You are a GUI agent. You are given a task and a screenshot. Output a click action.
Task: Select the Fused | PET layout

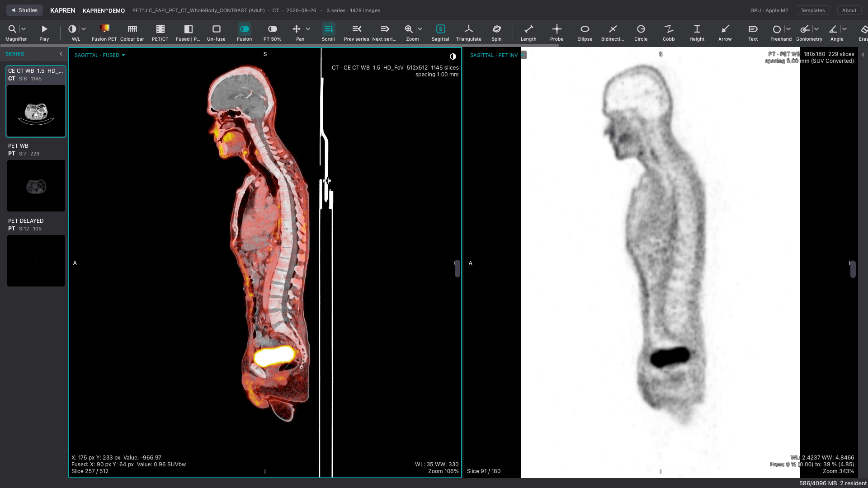coord(189,33)
